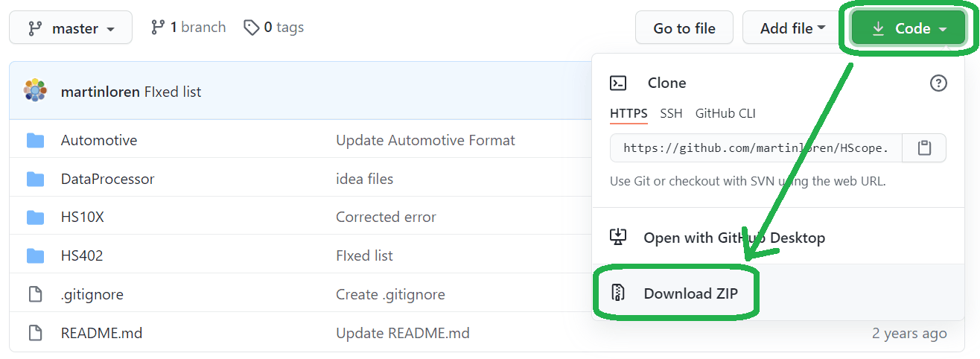Expand the Add file dropdown

(792, 28)
